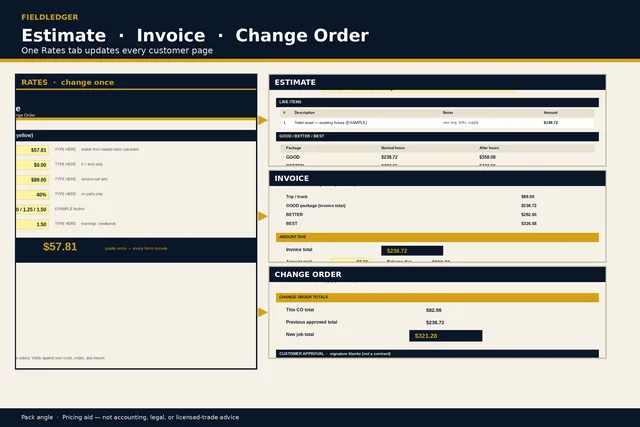Click the 'This CO total' label
Image resolution: width=640 pixels, height=427 pixels.
point(300,310)
